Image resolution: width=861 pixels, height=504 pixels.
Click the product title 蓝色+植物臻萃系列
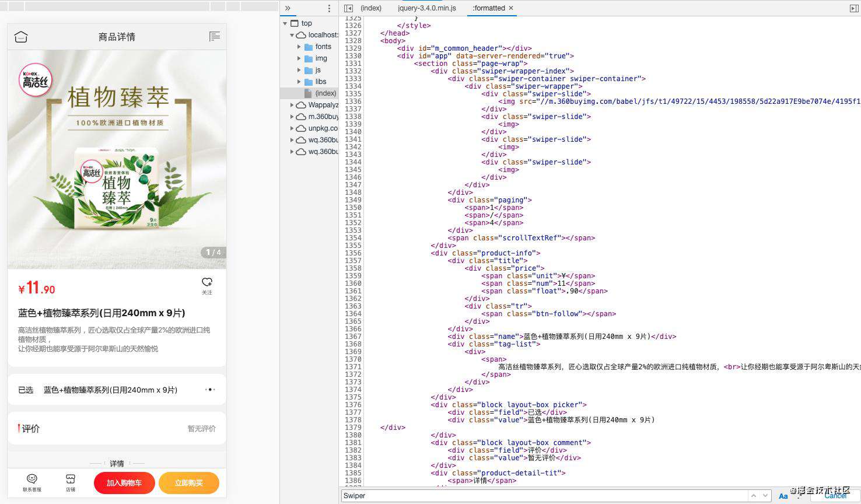point(101,313)
